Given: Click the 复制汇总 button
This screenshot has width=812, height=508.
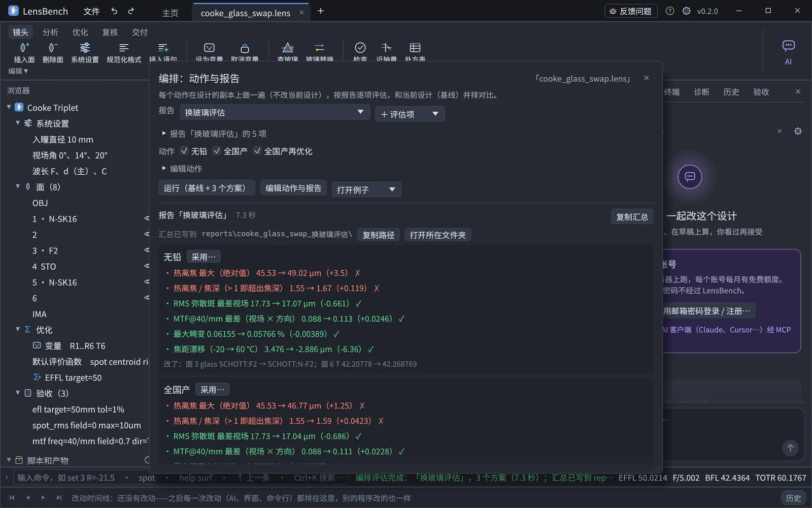Looking at the screenshot, I should pyautogui.click(x=632, y=217).
